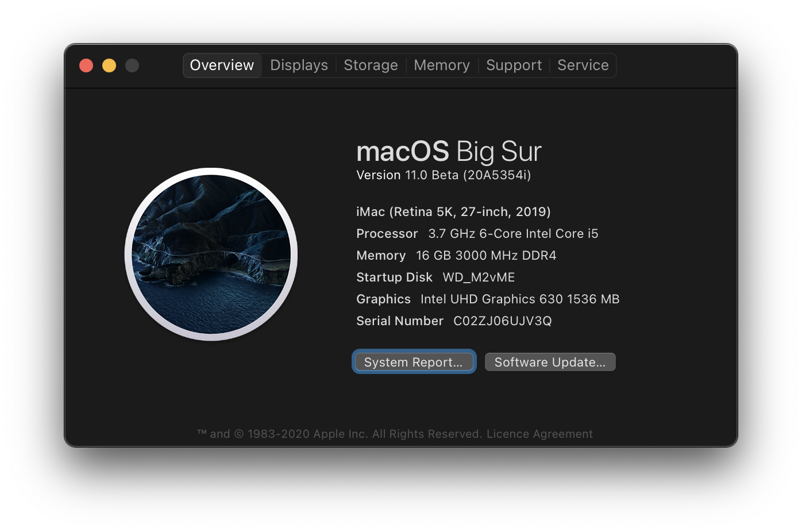Select the serial number C02ZJ06UJV3Q
The height and width of the screenshot is (532, 802).
[x=502, y=321]
